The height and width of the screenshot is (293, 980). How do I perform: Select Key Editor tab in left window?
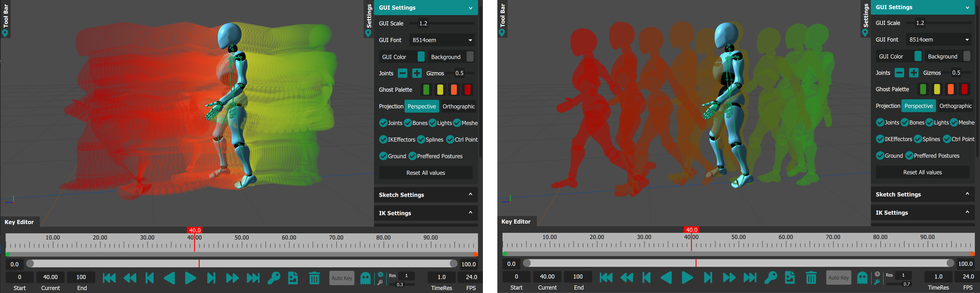point(19,222)
